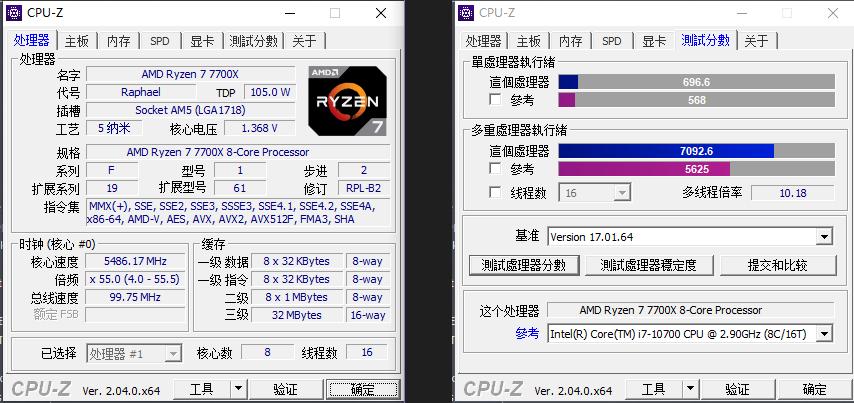Click the 多线程倍率 value 10.18

click(792, 193)
